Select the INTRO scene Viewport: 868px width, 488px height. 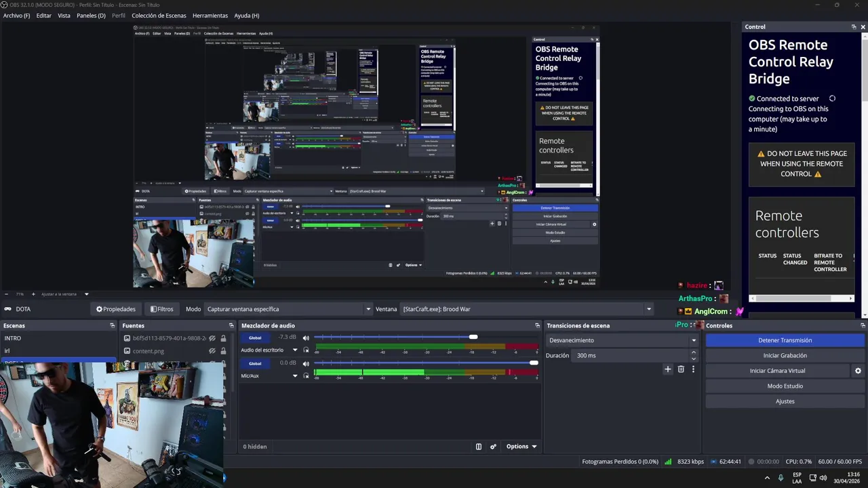58,338
